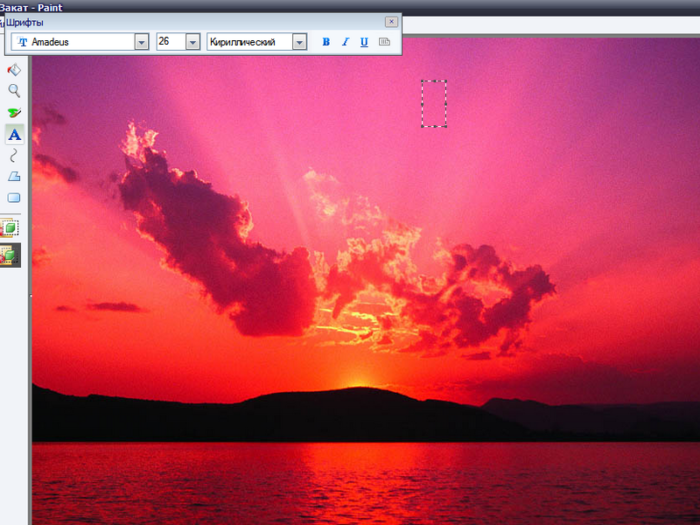Select the Rounded rectangle tool
This screenshot has width=700, height=525.
coord(14,197)
